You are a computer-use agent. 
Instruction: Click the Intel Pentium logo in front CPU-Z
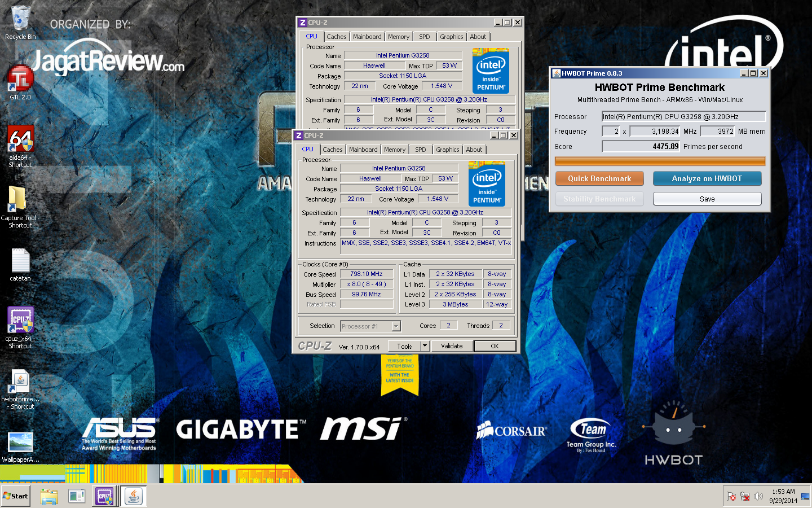tap(487, 183)
